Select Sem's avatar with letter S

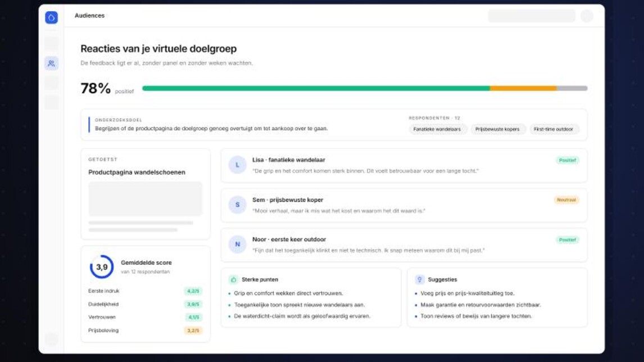pos(237,205)
